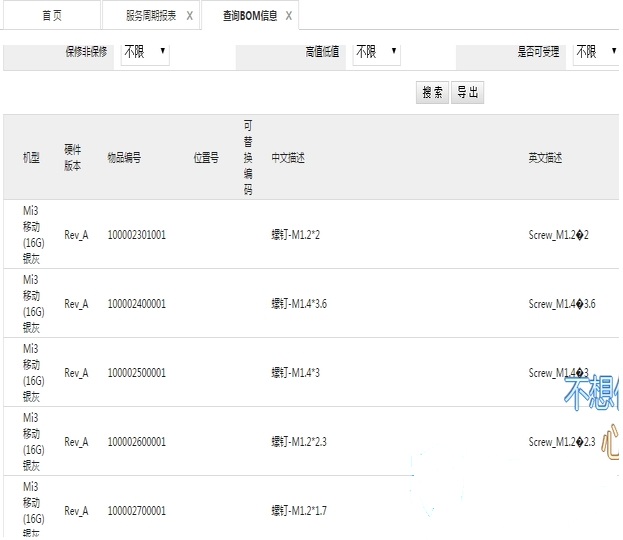This screenshot has width=623, height=540.
Task: Click the 英文描述 column header
Action: click(x=545, y=158)
